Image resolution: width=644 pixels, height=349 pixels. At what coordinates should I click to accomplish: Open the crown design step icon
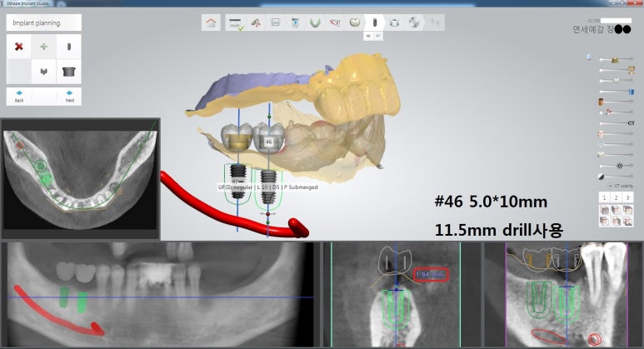point(354,23)
